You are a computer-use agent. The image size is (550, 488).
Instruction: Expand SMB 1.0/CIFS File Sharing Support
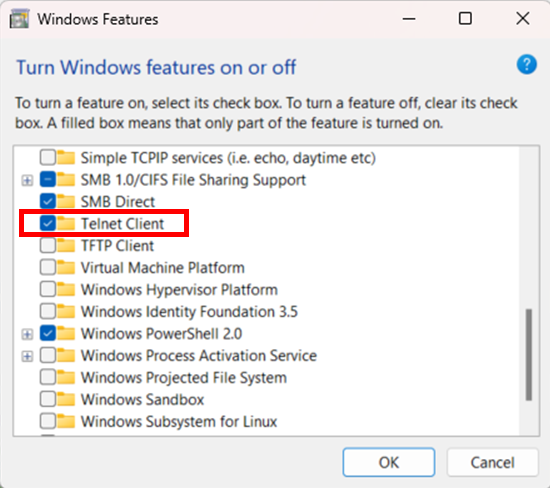[27, 180]
